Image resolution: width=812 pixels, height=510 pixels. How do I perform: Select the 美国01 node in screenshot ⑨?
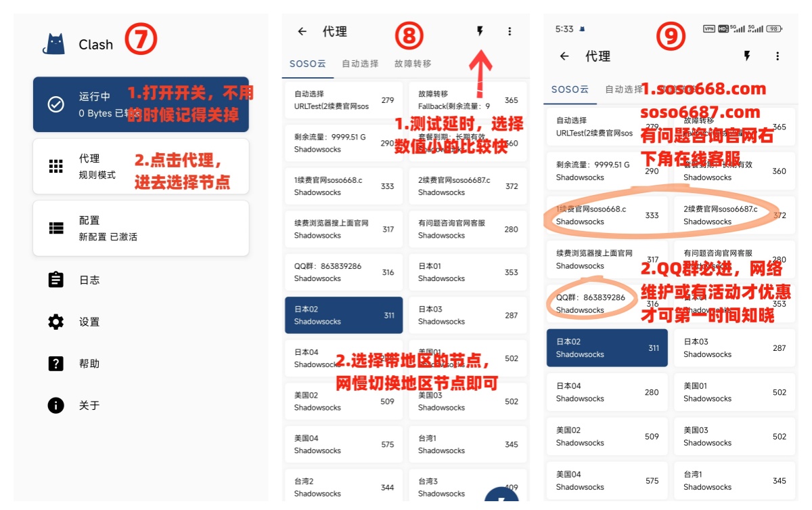click(x=734, y=392)
